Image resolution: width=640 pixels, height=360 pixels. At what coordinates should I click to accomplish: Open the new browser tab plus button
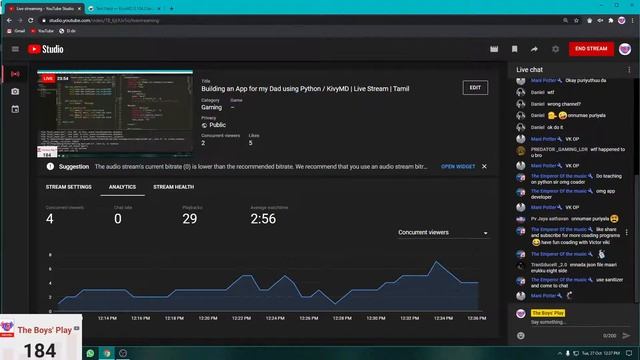click(171, 8)
